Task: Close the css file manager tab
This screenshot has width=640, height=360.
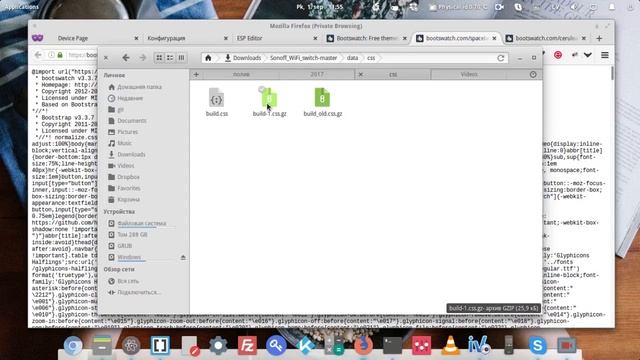Action: 360,74
